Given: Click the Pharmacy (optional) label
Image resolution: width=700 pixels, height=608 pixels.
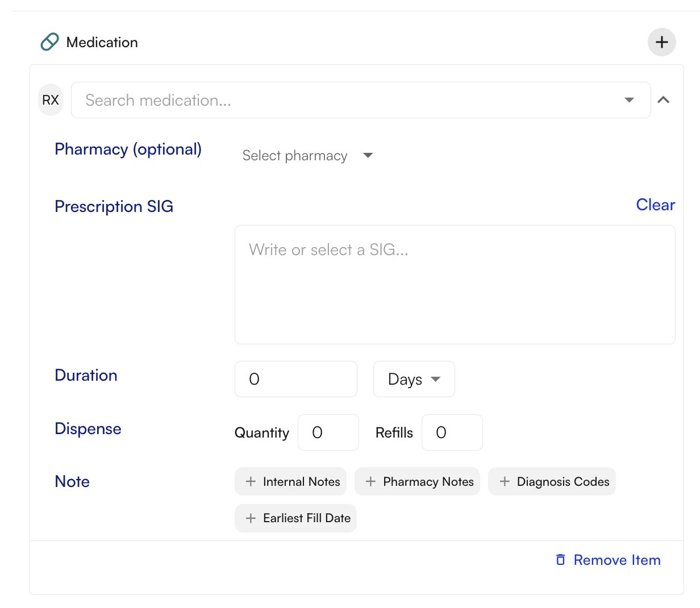Looking at the screenshot, I should tap(128, 149).
